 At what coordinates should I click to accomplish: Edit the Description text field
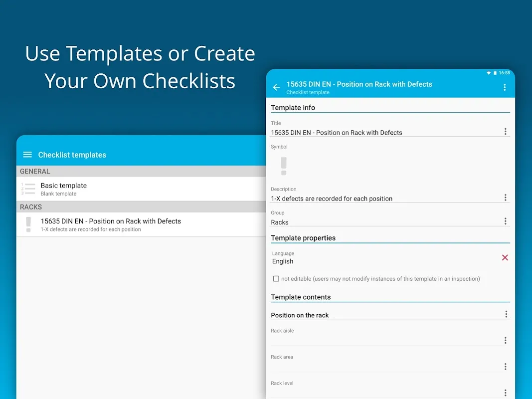(384, 199)
